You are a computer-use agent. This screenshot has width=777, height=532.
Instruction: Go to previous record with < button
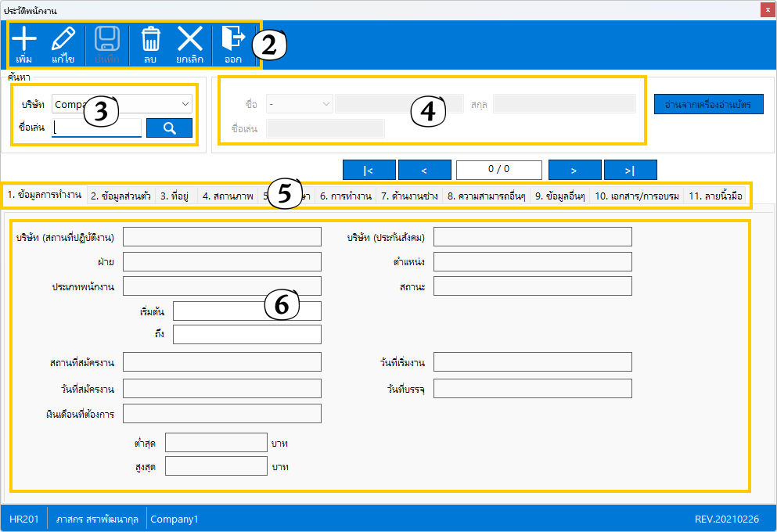[x=424, y=170]
